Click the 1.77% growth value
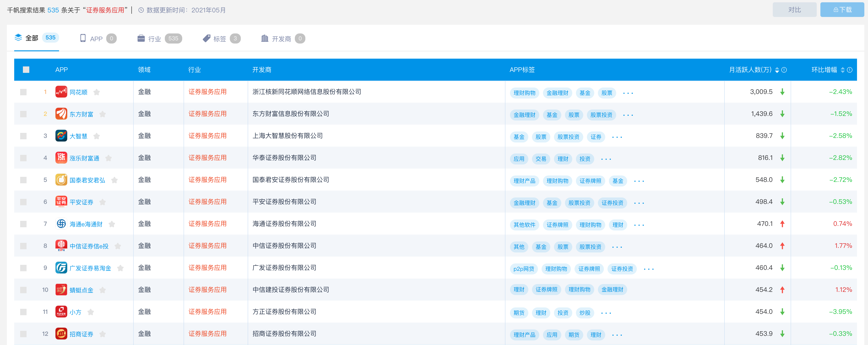The height and width of the screenshot is (345, 868). (843, 246)
